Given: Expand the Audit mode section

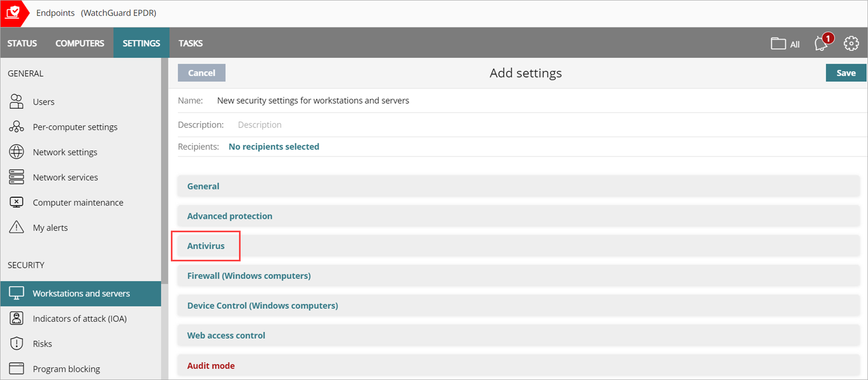Looking at the screenshot, I should [x=211, y=366].
